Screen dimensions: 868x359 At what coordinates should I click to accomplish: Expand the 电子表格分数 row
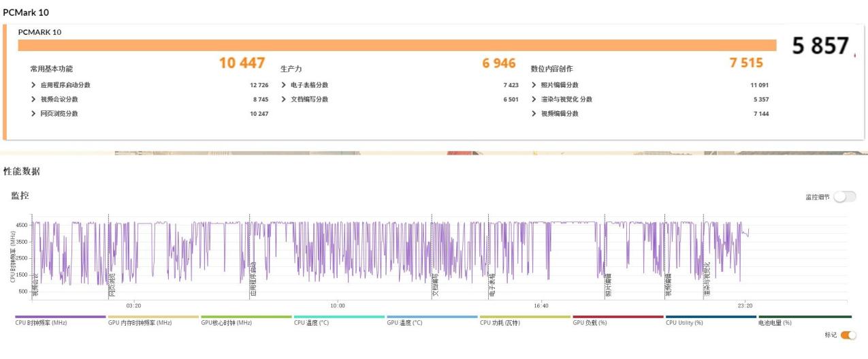(x=283, y=85)
